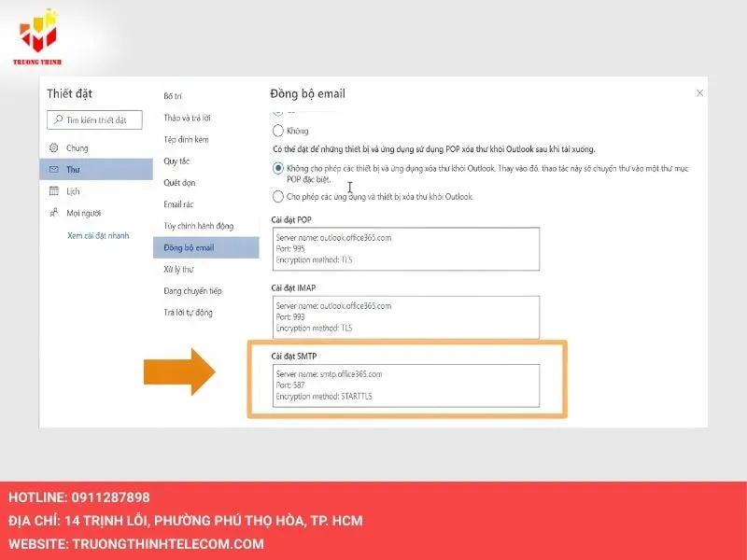Open the Bố trí settings section

pos(173,96)
